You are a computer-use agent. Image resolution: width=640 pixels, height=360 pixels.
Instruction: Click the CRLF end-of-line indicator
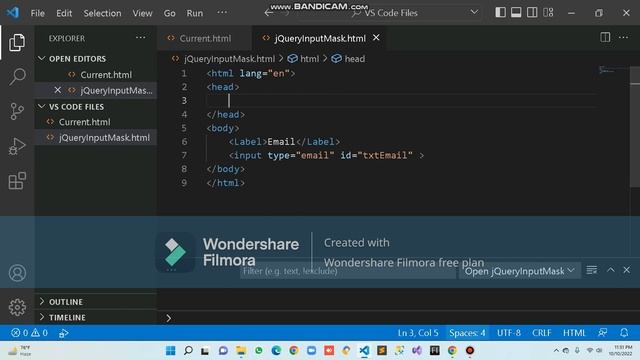tap(542, 333)
